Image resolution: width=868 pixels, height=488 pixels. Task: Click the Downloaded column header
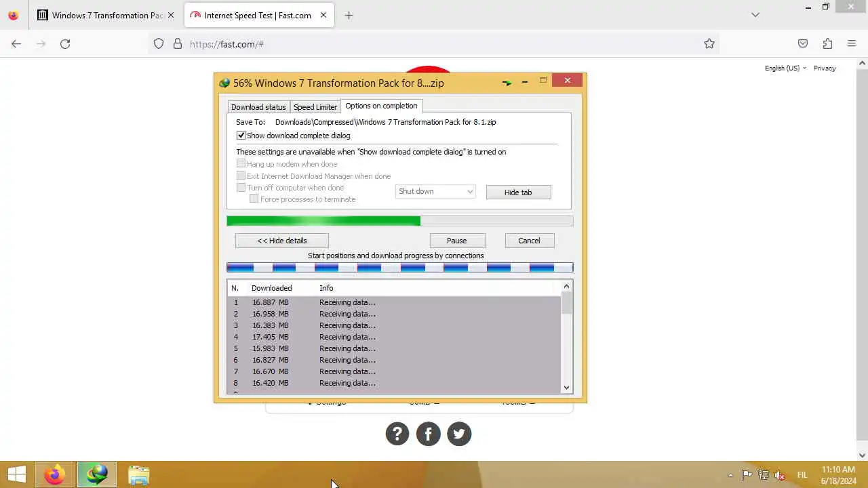coord(272,288)
